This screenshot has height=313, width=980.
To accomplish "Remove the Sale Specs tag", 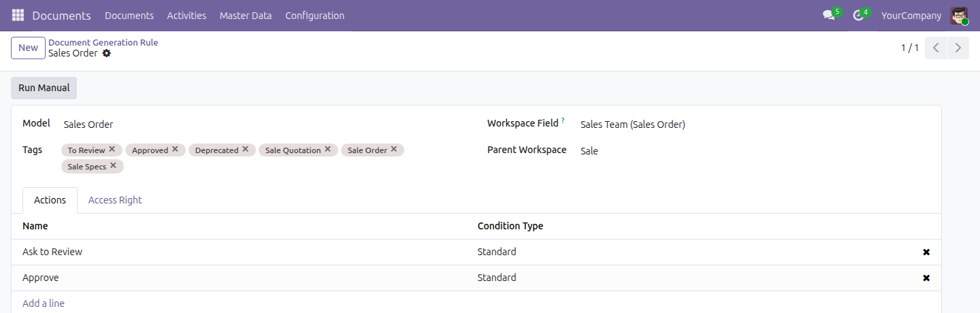I will click(113, 165).
